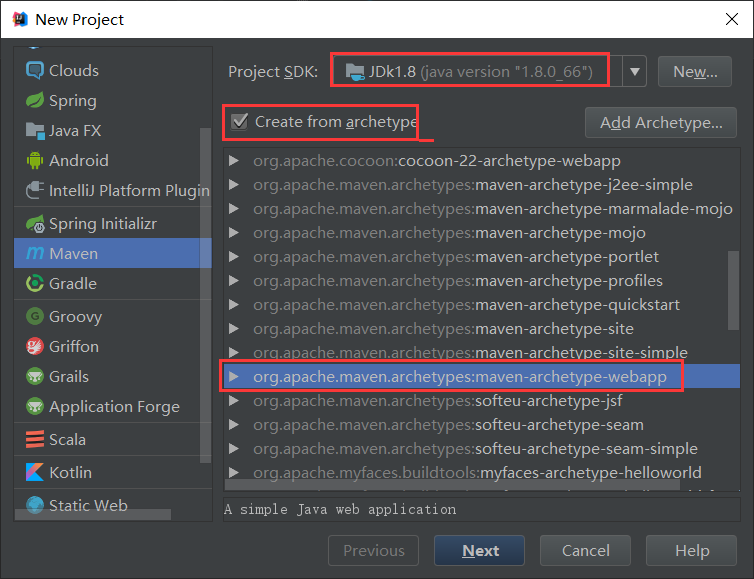Open the Project SDK dropdown arrow

635,72
